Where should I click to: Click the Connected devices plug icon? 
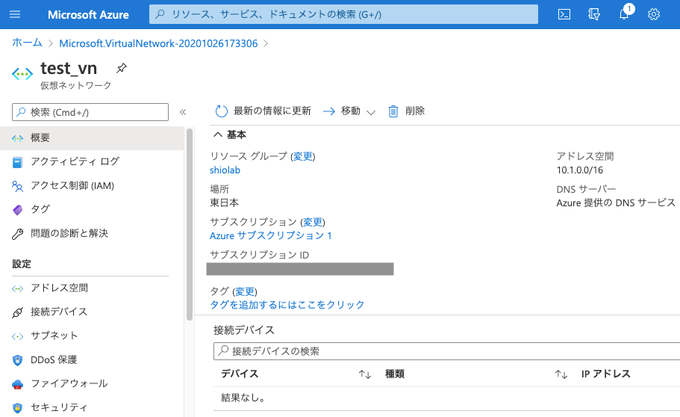click(17, 312)
